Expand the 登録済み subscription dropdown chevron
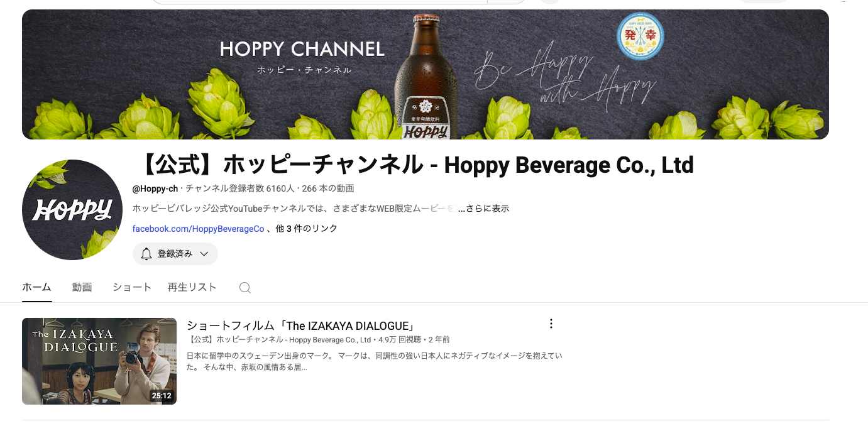This screenshot has width=868, height=431. [x=204, y=254]
